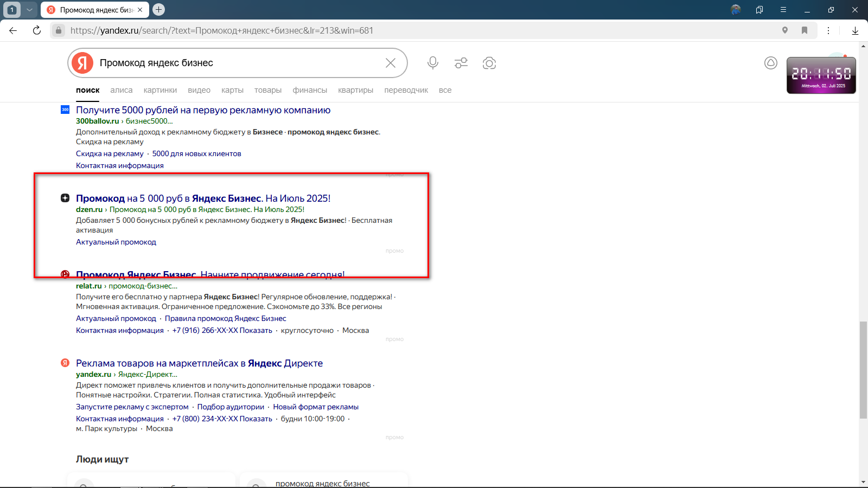This screenshot has height=488, width=868.
Task: Show phone +7 (916) 266-XX-XX
Action: [x=222, y=331]
